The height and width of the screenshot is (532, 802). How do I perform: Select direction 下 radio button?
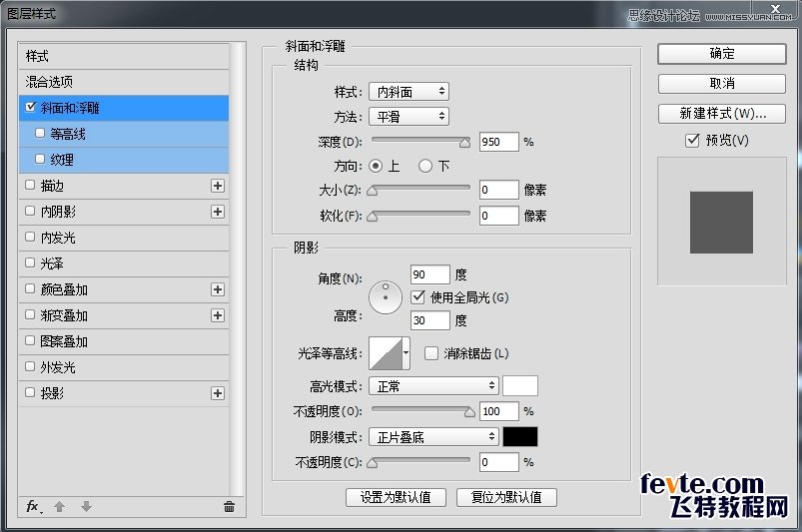425,166
